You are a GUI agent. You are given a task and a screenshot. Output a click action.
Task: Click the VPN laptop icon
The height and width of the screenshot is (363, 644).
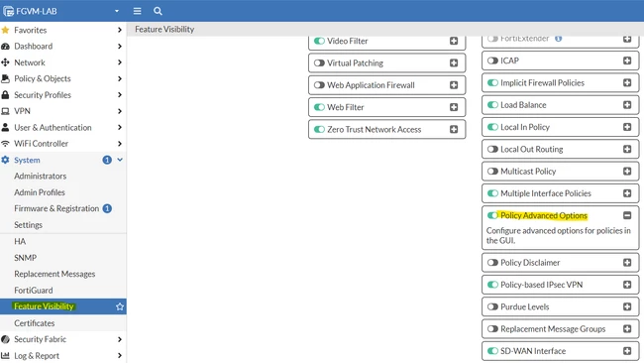[x=5, y=111]
